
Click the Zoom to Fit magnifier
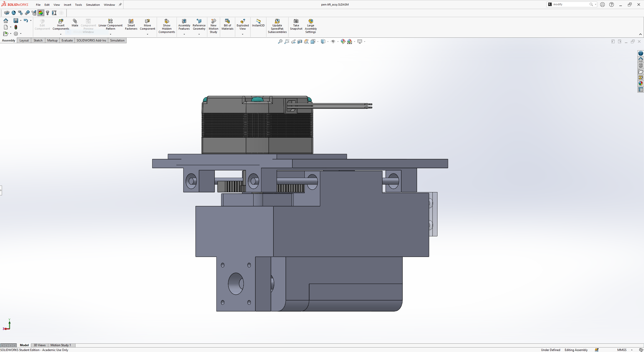tap(280, 42)
